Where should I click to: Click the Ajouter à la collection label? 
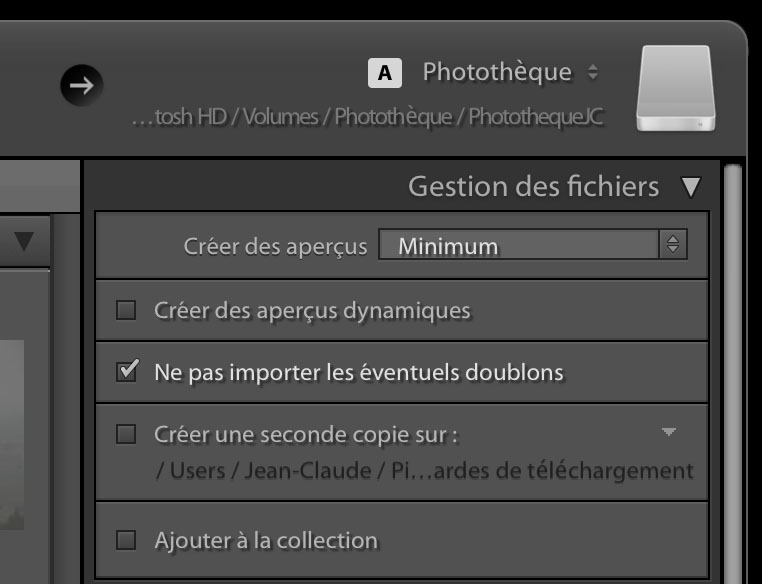266,541
